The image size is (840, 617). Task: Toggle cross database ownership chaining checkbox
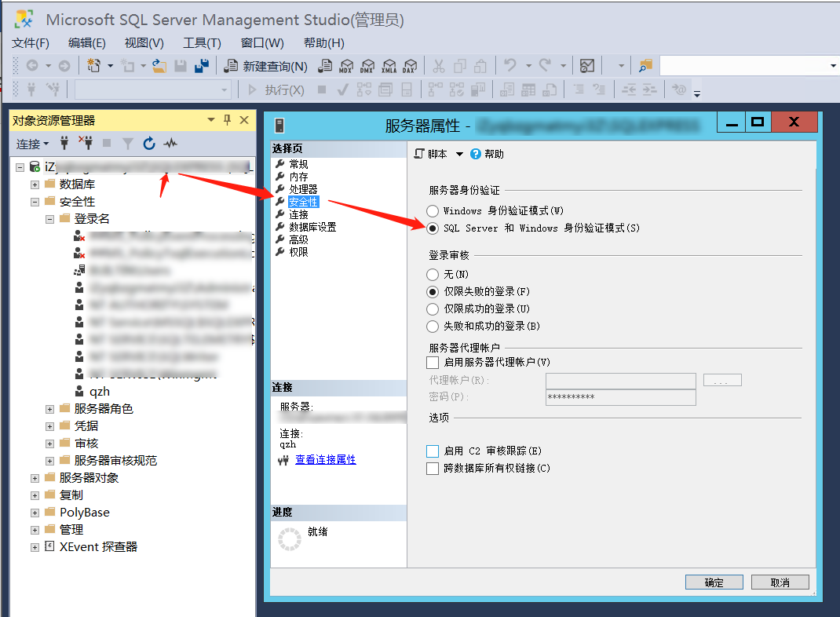(x=433, y=469)
